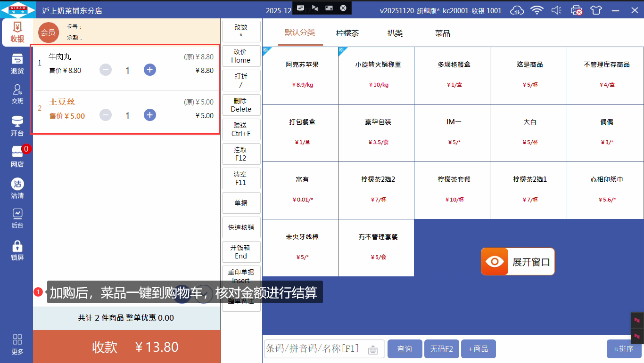Add 柠檬茶套餐 product tile to cart
This screenshot has height=363, width=644.
pyautogui.click(x=454, y=190)
